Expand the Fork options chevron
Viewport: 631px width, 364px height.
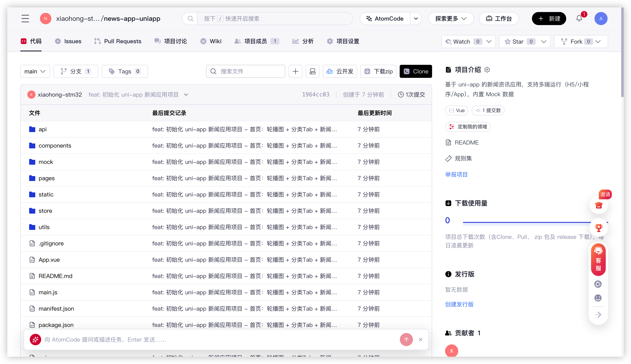coord(598,42)
